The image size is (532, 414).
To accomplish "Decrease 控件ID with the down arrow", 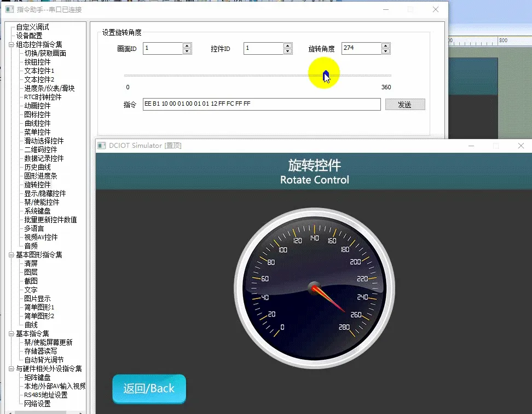I will [288, 51].
